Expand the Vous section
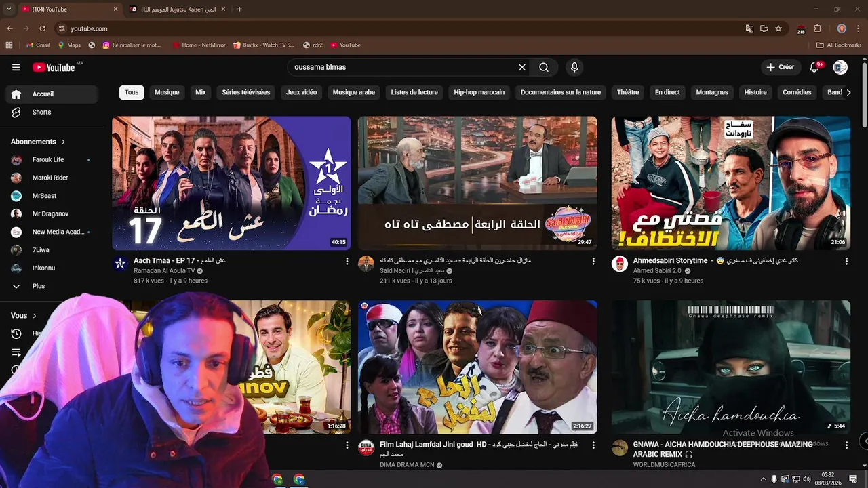Screen dimensions: 868x488 click(24, 316)
